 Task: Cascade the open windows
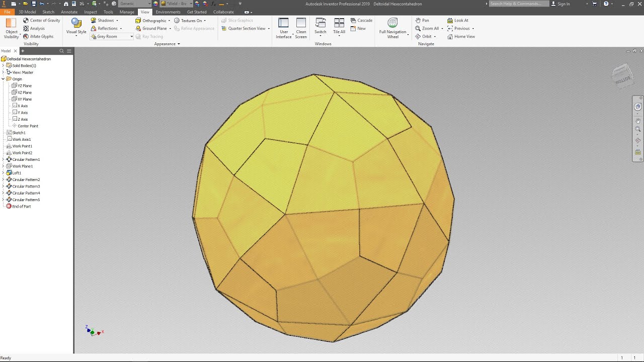[x=361, y=21]
